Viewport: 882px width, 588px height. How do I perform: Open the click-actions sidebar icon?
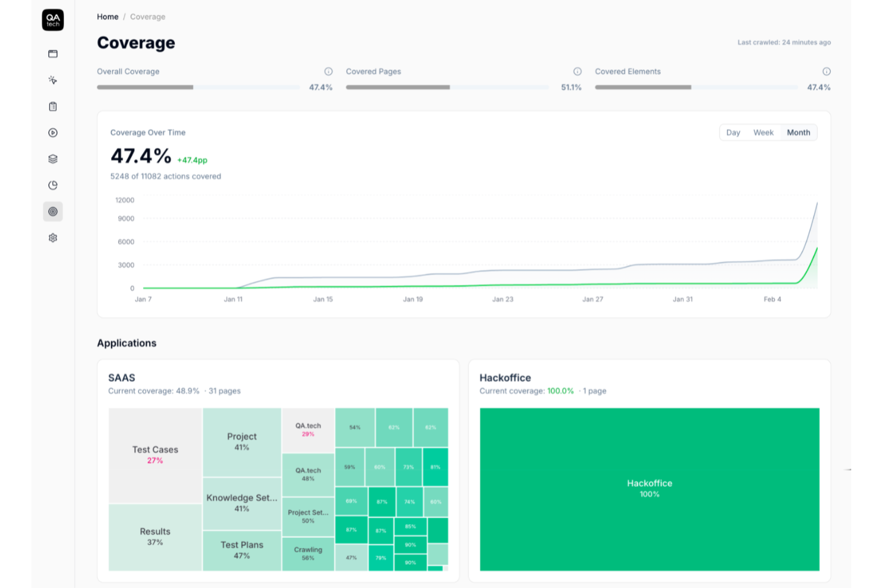[x=52, y=79]
